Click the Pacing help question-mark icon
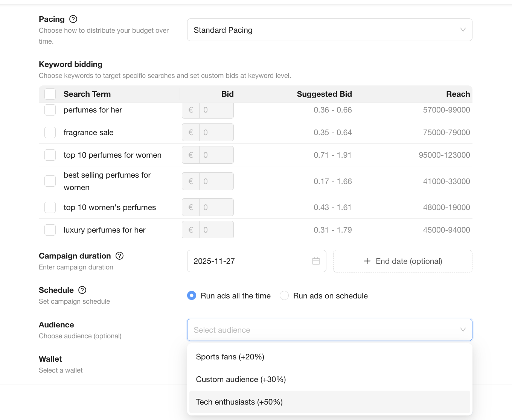Viewport: 512px width, 420px height. (73, 19)
